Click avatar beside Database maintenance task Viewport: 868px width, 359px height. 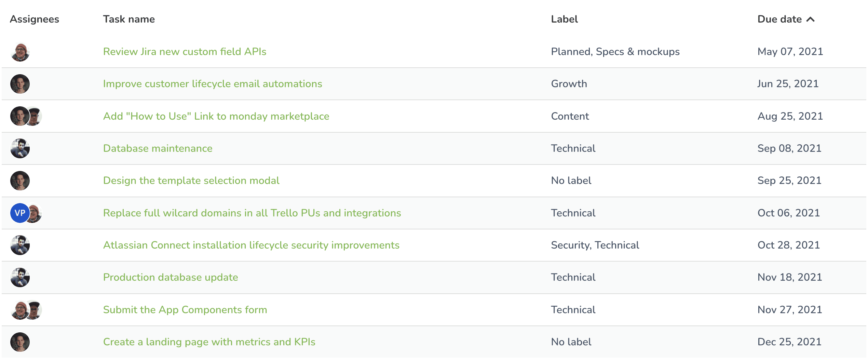pyautogui.click(x=20, y=148)
